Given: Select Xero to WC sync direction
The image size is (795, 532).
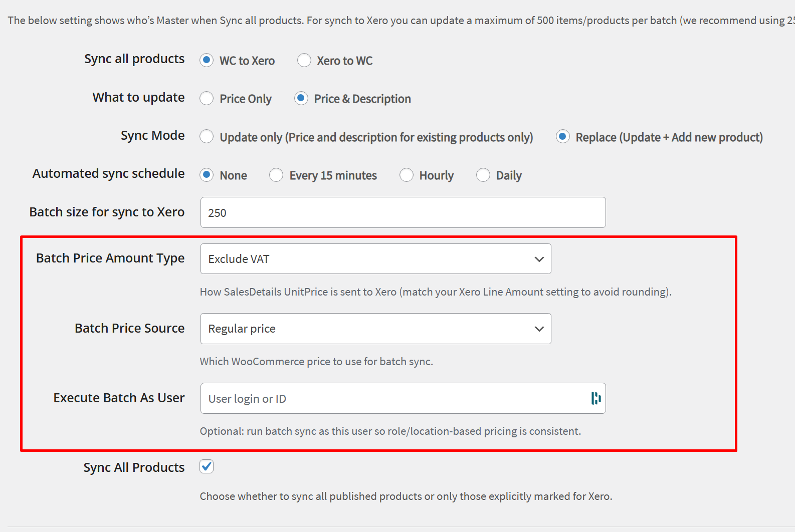Looking at the screenshot, I should tap(304, 60).
